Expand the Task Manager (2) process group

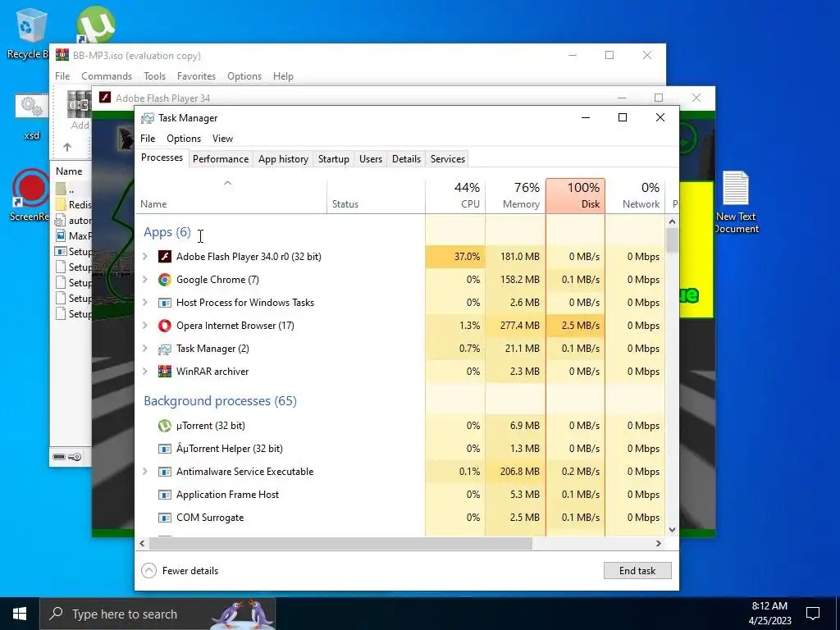point(144,349)
